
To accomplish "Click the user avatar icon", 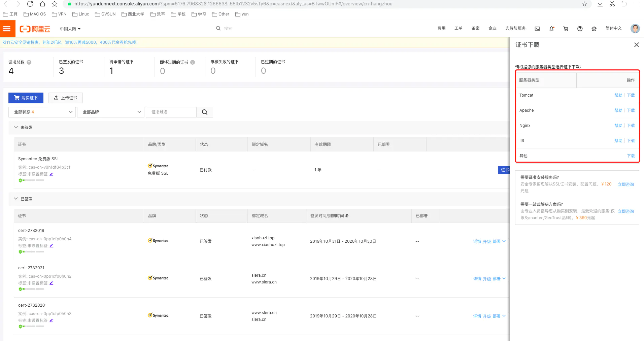I will pos(635,29).
